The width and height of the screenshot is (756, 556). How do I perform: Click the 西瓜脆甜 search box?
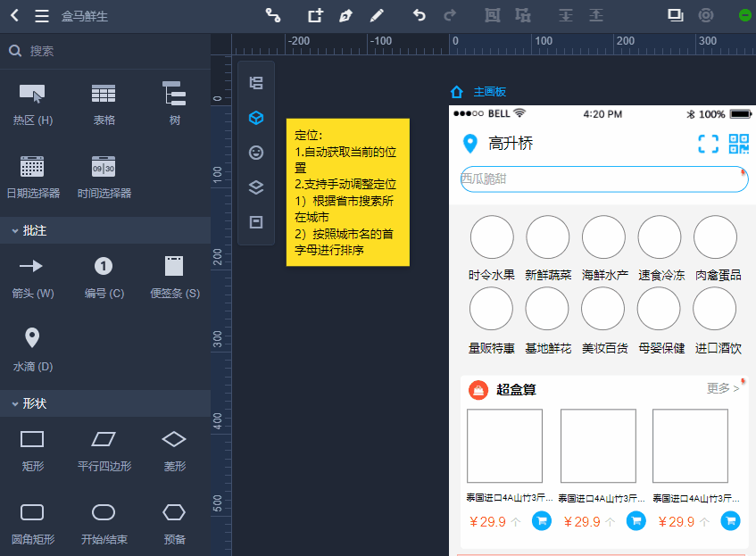coord(604,178)
